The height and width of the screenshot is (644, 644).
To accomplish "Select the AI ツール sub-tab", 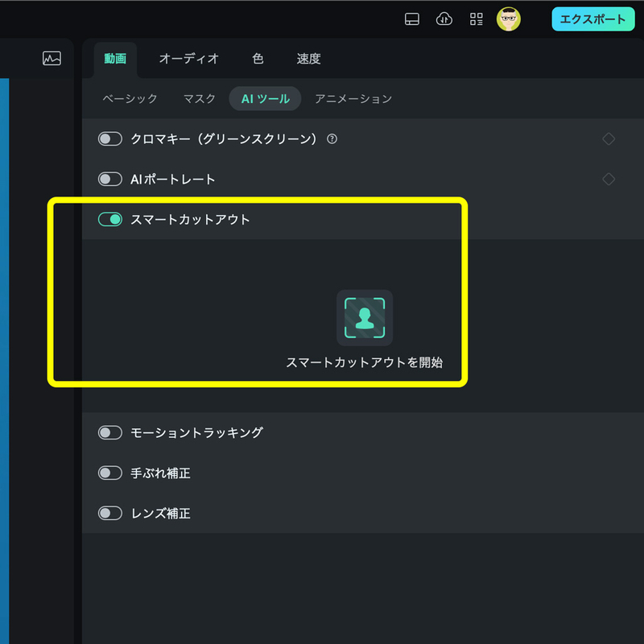I will (266, 98).
